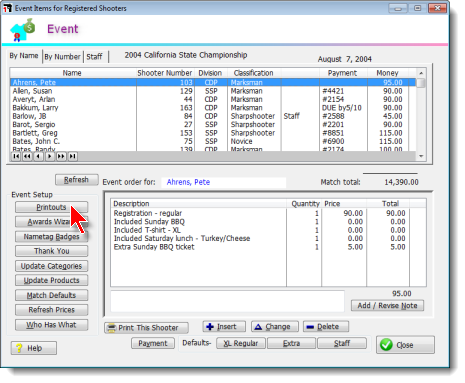Open Help with question mark icon
Screen dimensions: 465x383
coord(34,348)
